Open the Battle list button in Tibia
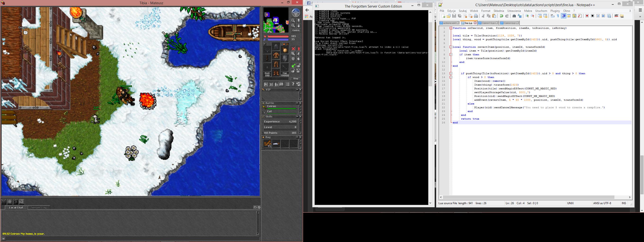 pos(271,84)
